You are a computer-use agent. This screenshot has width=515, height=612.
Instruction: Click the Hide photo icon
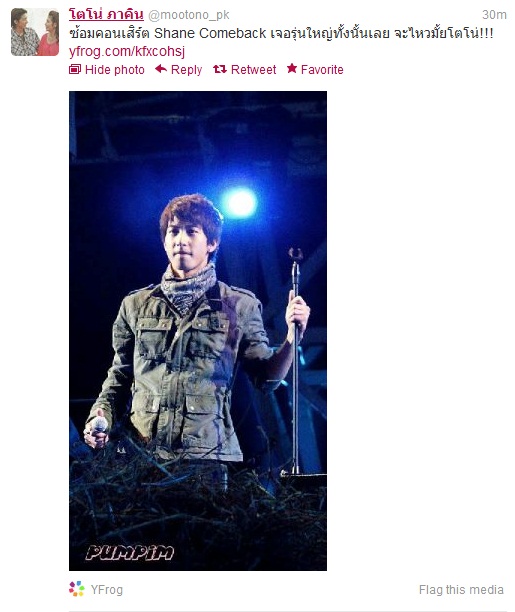[x=75, y=69]
